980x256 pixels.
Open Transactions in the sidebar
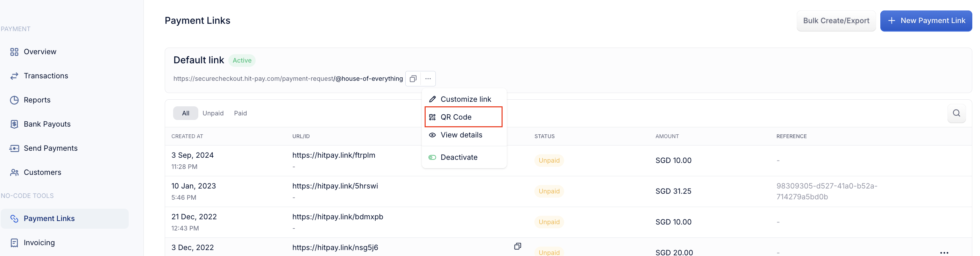(x=46, y=76)
